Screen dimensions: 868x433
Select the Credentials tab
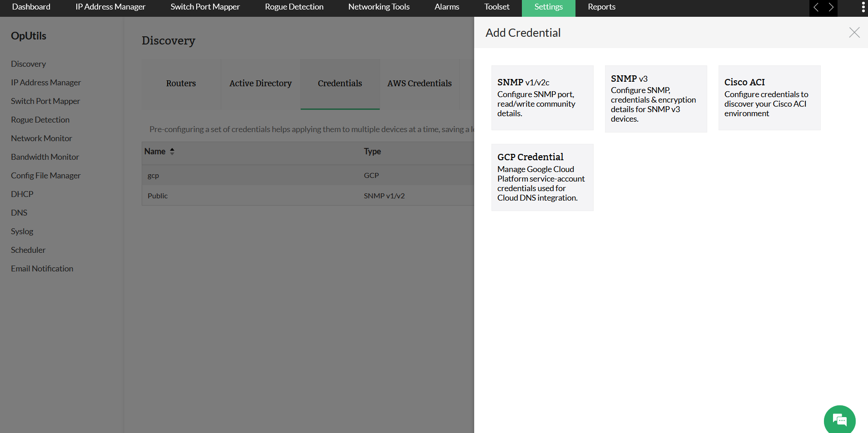pyautogui.click(x=340, y=84)
